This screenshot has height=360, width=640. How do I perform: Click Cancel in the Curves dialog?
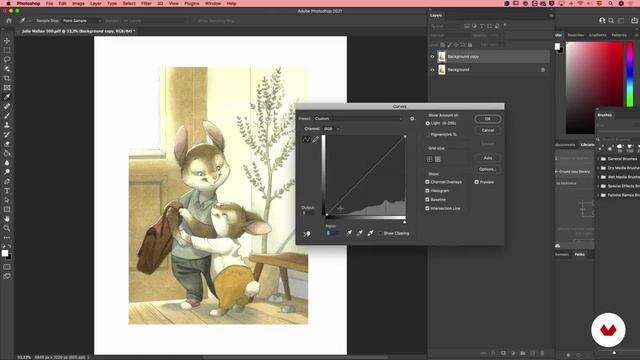(488, 130)
